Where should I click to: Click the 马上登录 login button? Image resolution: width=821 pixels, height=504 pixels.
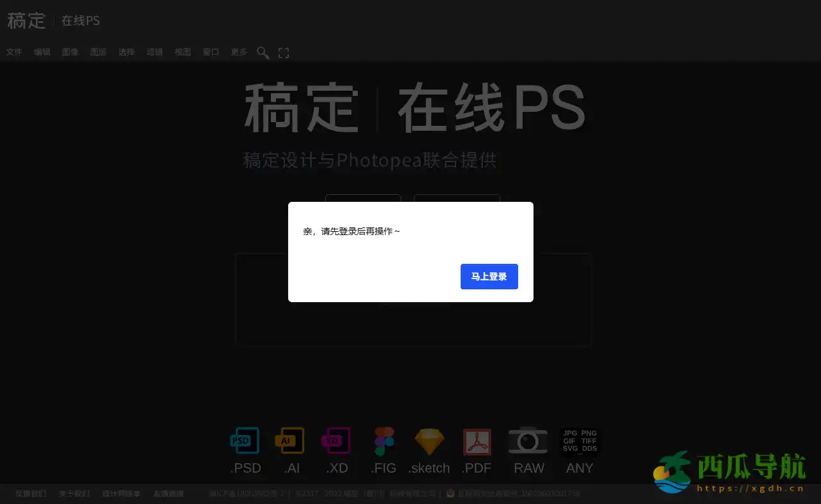point(489,277)
